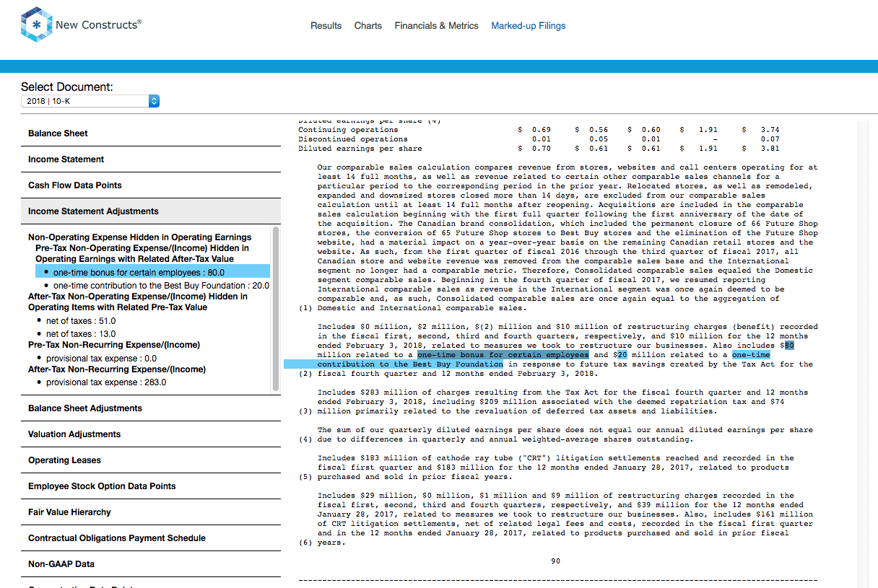The width and height of the screenshot is (878, 588).
Task: Click the $3.81 diluted earnings value
Action: (x=770, y=149)
